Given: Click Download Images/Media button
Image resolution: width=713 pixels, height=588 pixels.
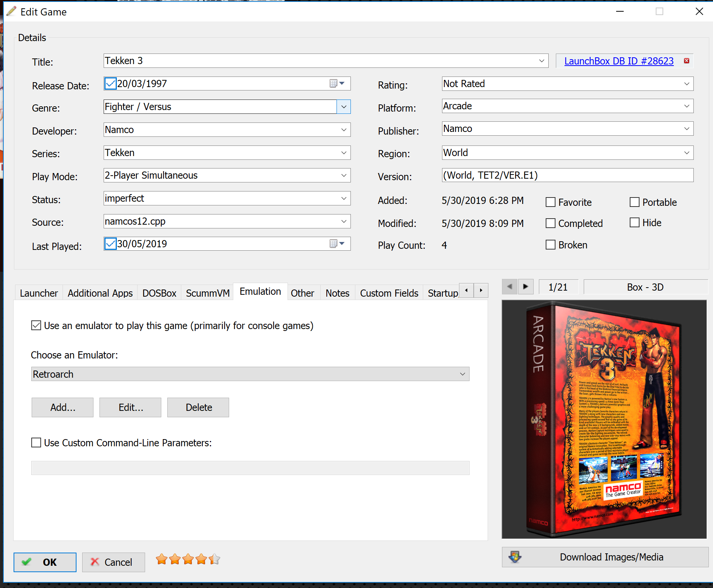Looking at the screenshot, I should 605,557.
